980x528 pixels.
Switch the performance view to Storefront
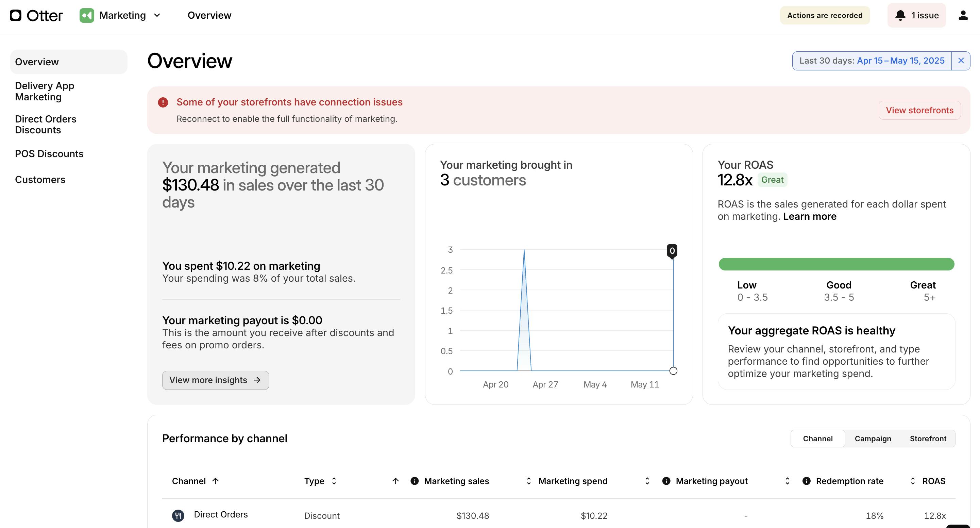click(928, 439)
